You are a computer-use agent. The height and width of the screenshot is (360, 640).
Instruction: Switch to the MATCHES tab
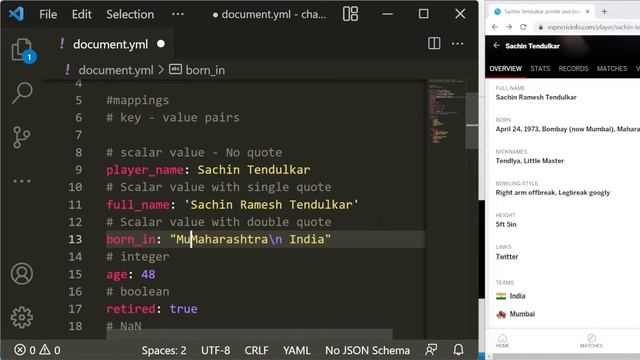click(612, 69)
